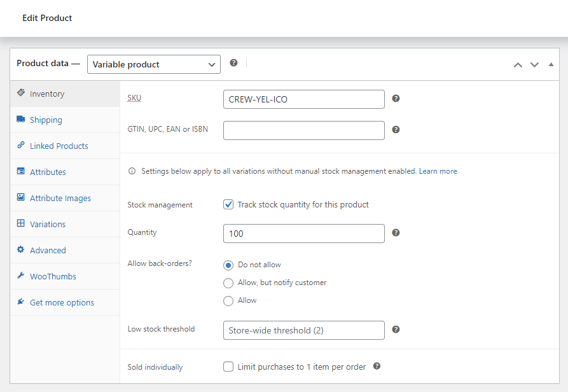
Task: Click the help icon next to Low stock threshold
Action: (396, 330)
